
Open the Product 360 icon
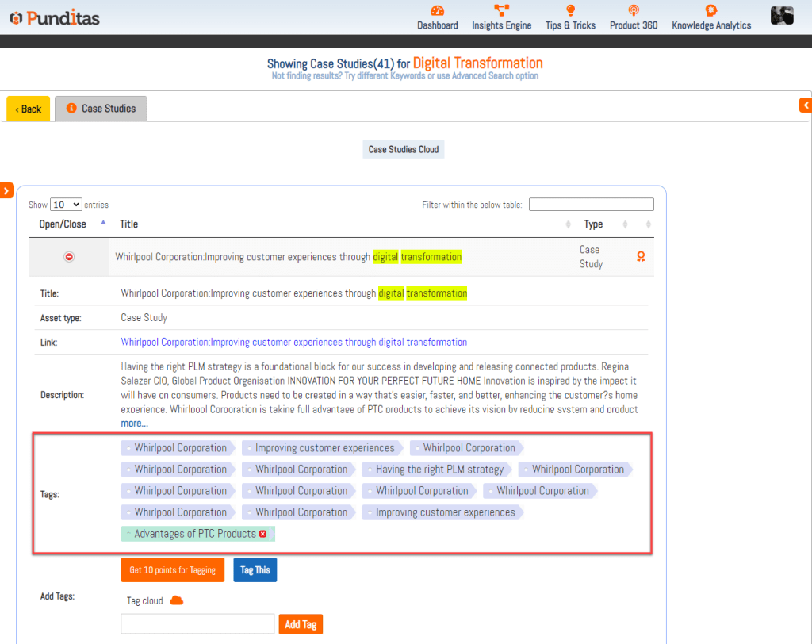point(633,11)
